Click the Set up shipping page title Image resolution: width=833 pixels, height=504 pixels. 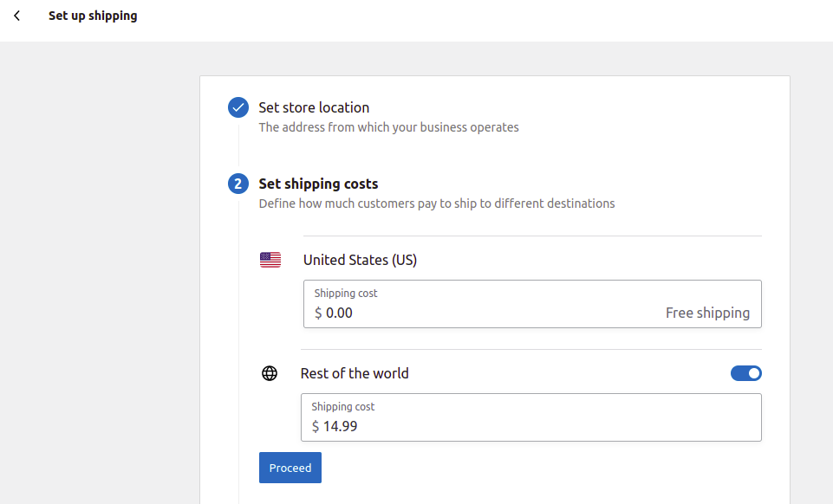[93, 16]
